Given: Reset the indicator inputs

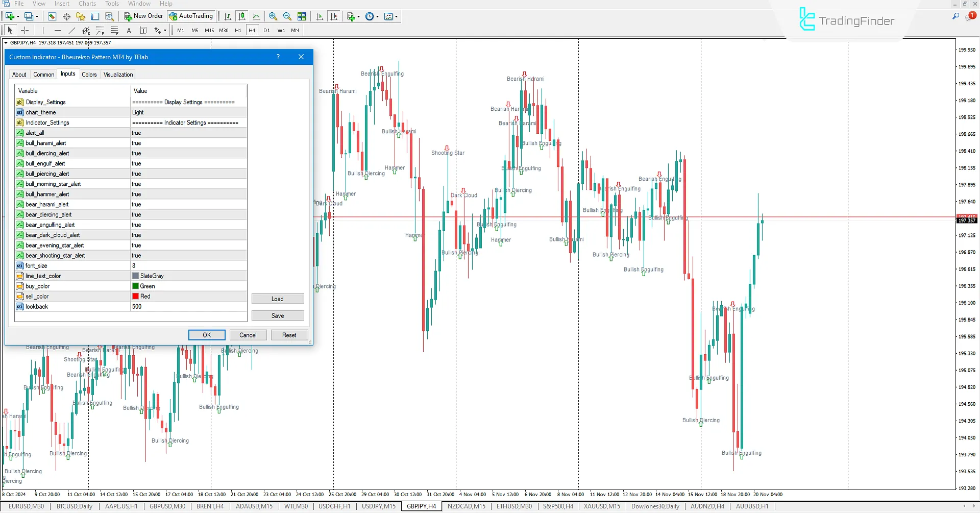Looking at the screenshot, I should tap(289, 335).
